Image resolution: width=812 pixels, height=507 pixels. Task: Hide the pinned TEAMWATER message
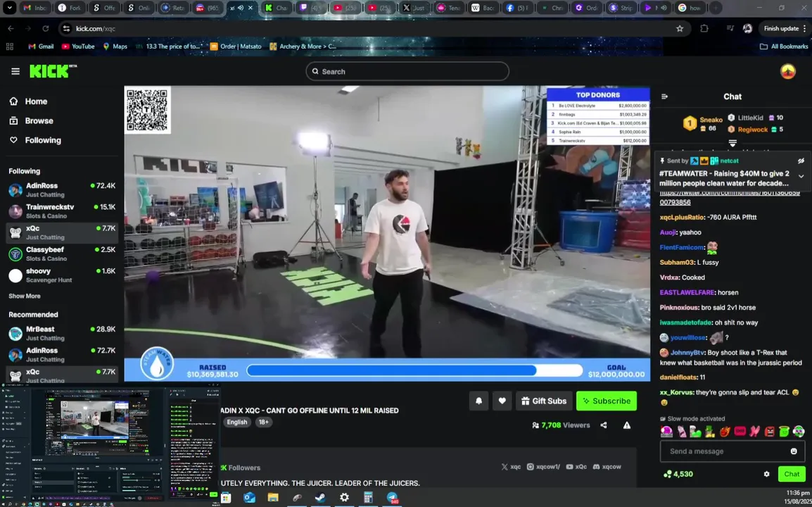(801, 161)
